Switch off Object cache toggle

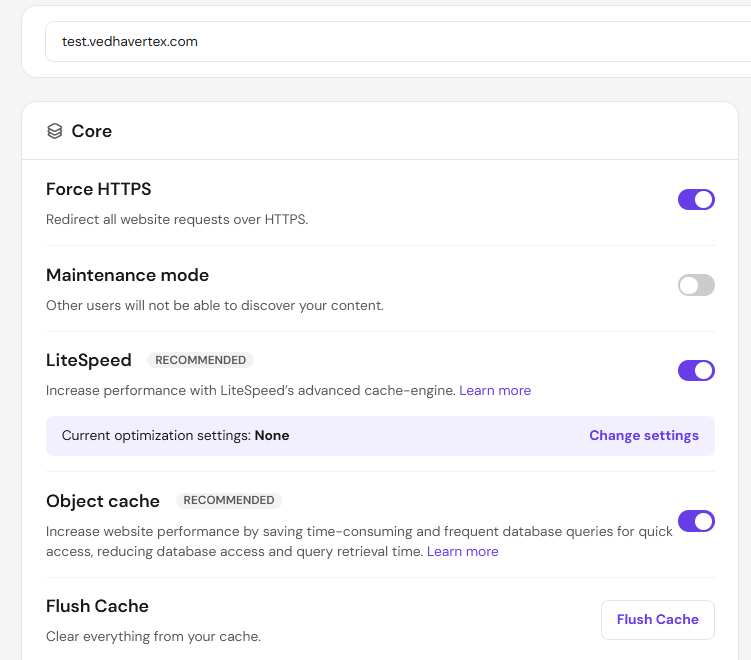click(696, 521)
